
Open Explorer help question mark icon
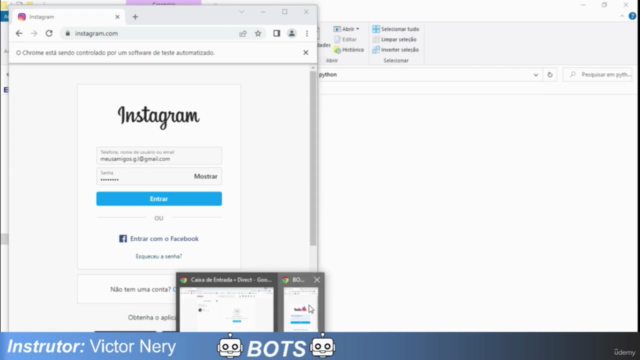coord(632,16)
